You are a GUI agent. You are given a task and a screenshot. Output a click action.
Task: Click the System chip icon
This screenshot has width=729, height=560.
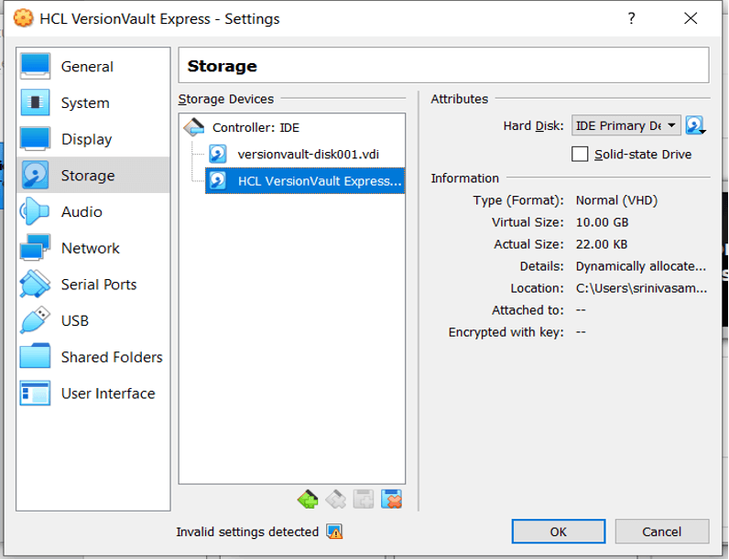click(35, 102)
